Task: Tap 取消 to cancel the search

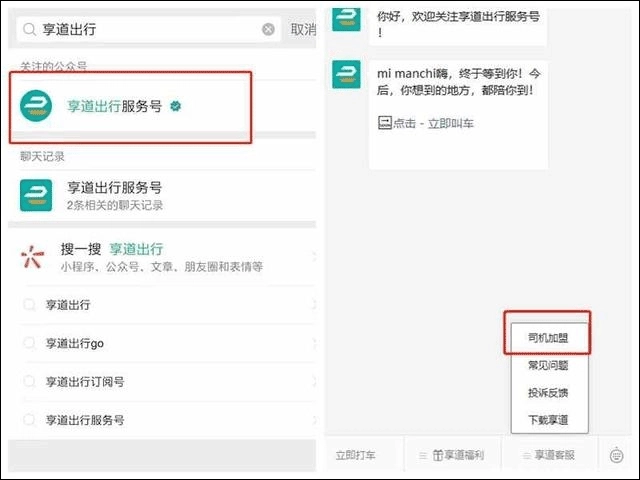Action: click(302, 30)
